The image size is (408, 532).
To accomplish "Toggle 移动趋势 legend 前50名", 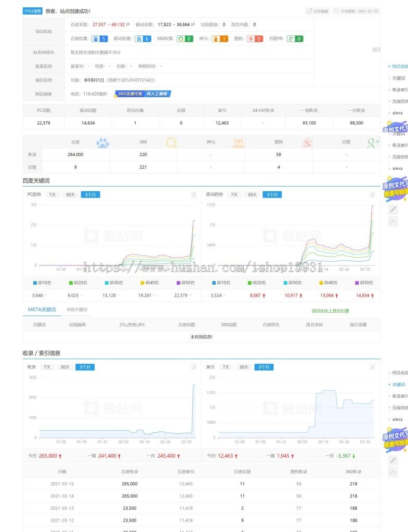I will 364,283.
